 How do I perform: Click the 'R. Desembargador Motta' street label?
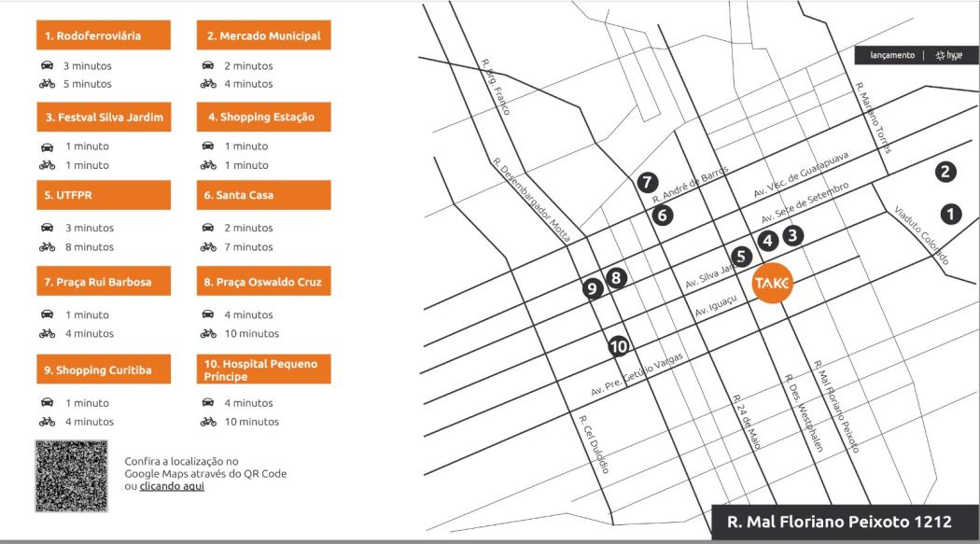(x=531, y=200)
